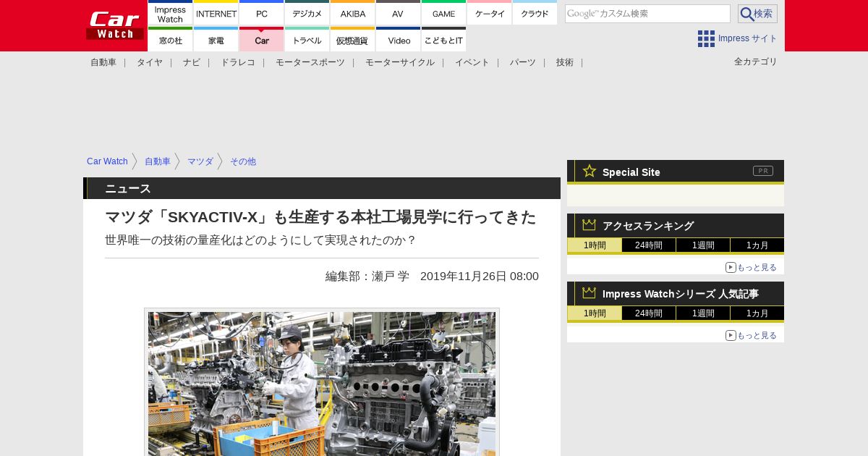
Task: Open the ナビ category menu
Action: coord(192,62)
